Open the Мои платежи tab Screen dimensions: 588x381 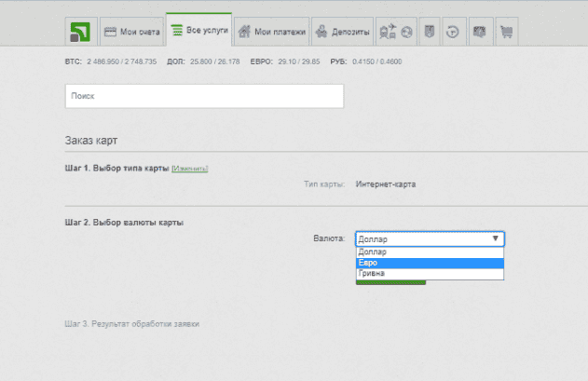coord(270,32)
